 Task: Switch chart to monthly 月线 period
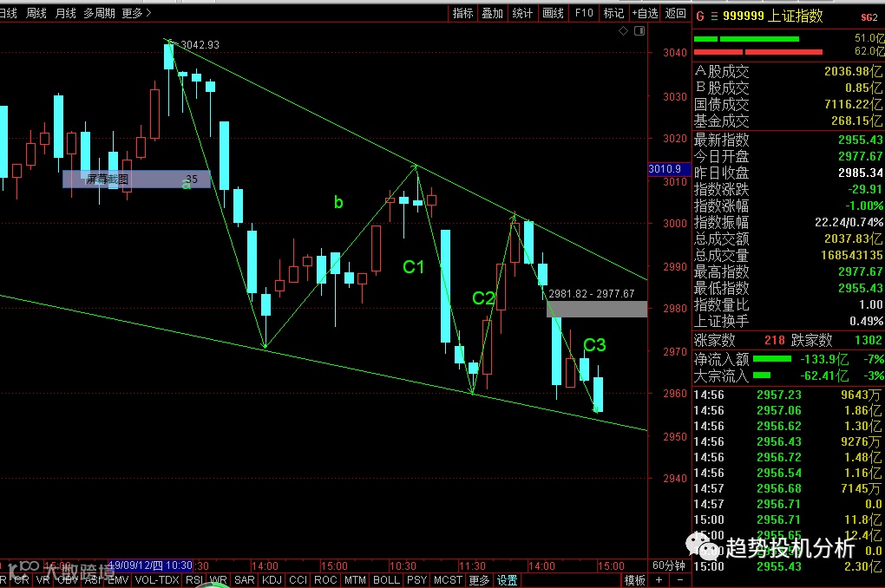[x=65, y=13]
